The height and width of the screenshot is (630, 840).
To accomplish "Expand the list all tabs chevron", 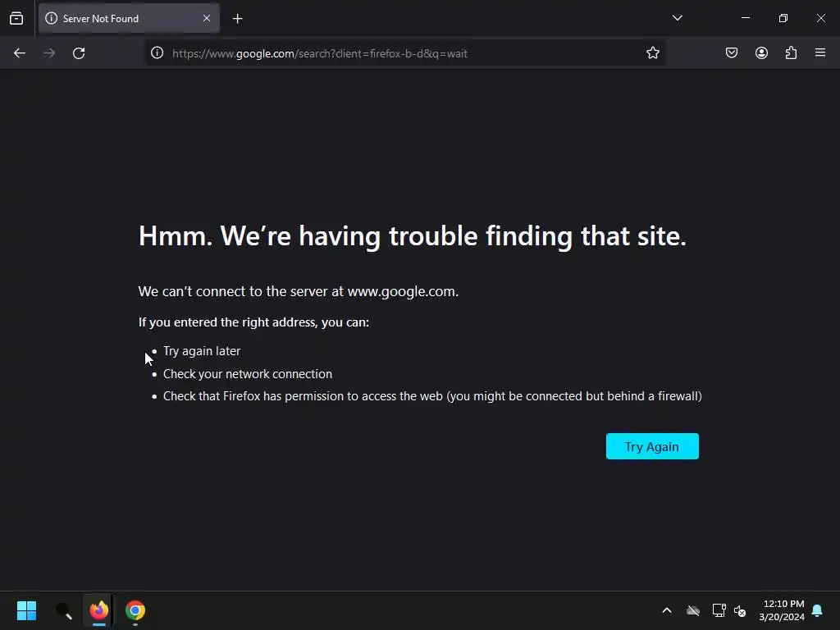I will click(x=677, y=18).
